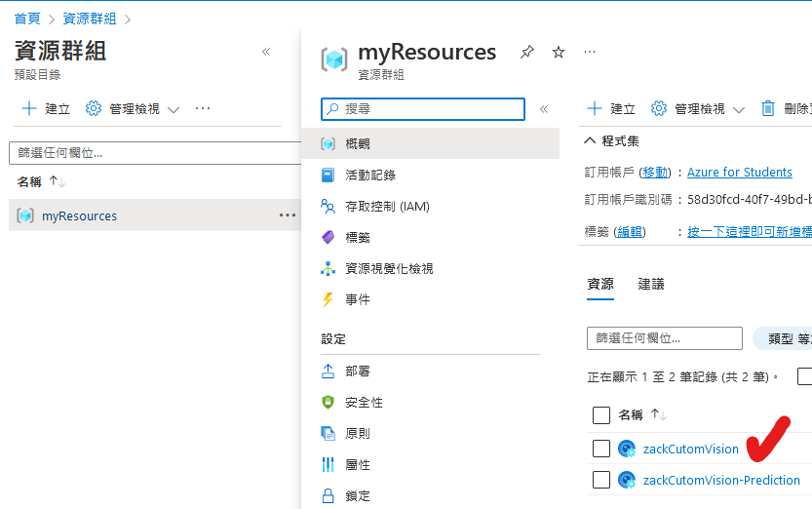Click the myResources resource group cube icon in list

click(25, 215)
